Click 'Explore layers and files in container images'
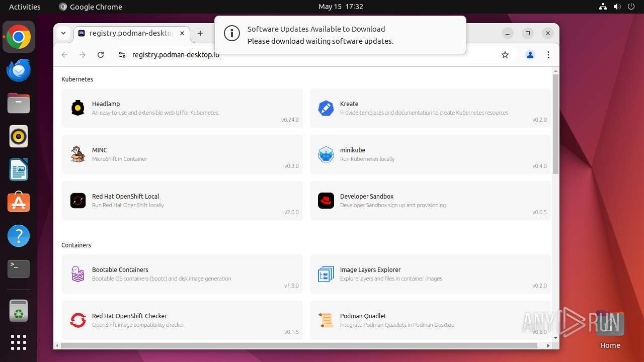This screenshot has height=362, width=644. [391, 279]
